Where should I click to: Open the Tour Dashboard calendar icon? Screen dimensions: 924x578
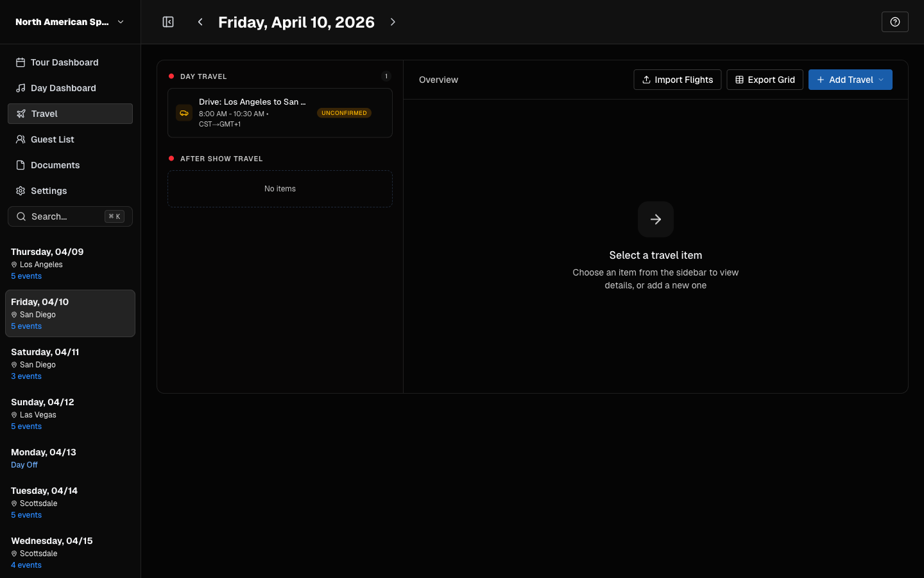pyautogui.click(x=20, y=62)
